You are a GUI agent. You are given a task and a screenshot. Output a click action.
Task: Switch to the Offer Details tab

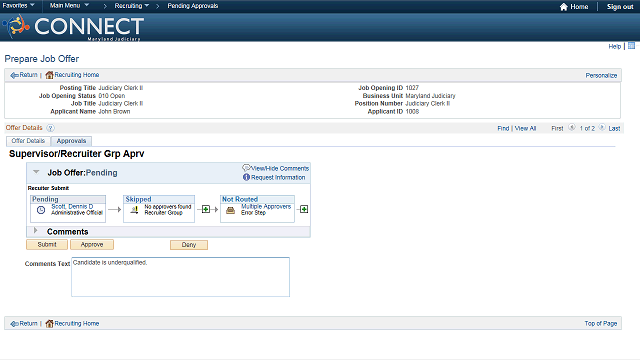click(28, 141)
